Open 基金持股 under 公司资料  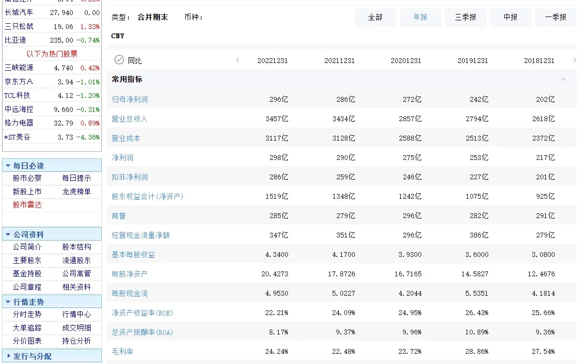[x=27, y=274]
